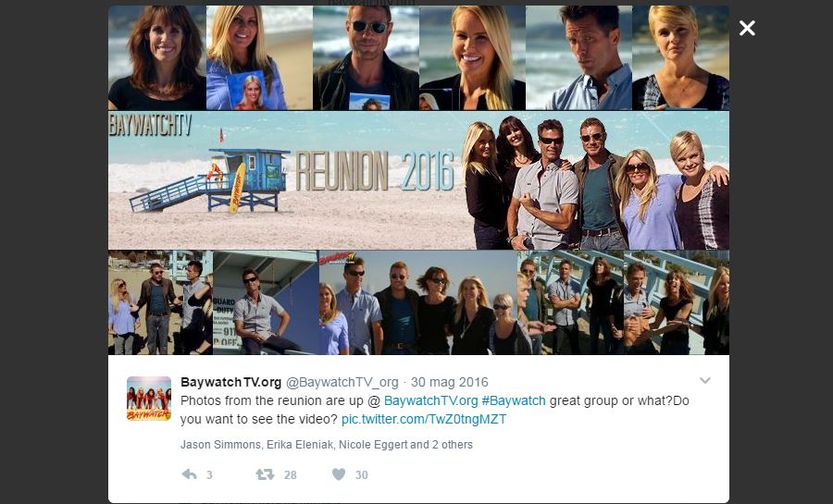Click the Reunion 2016 banner image
This screenshot has width=833, height=504.
418,180
